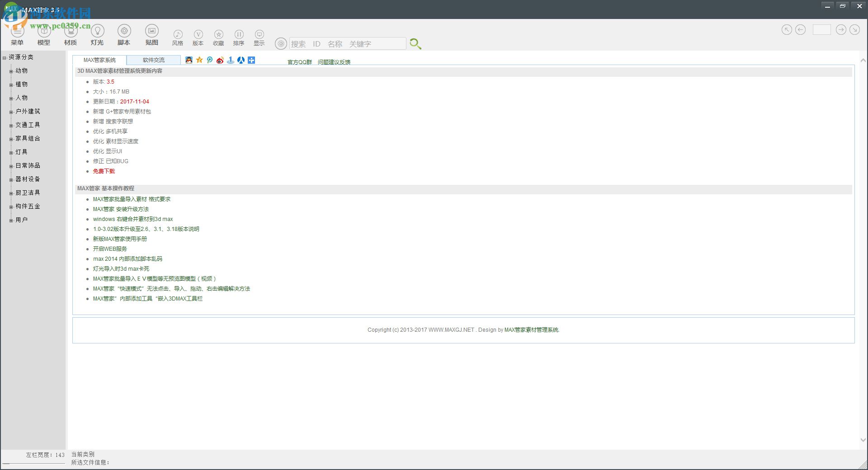
Task: Click the blue plus more-share icon
Action: point(251,60)
